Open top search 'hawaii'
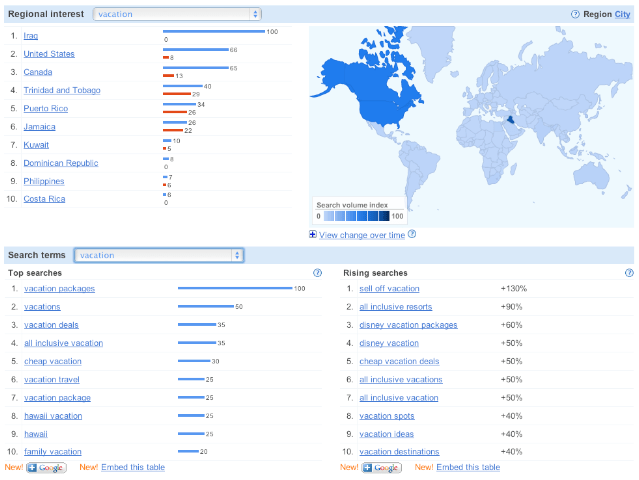Viewport: 639px width, 480px height. 36,434
